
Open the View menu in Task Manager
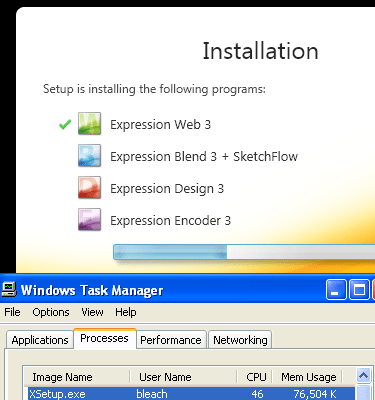click(92, 312)
